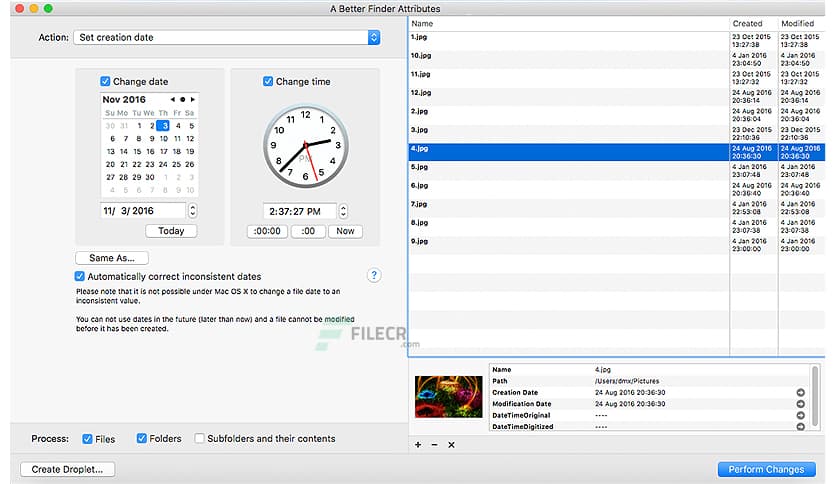The height and width of the screenshot is (484, 836).
Task: Sort file list by Name column
Action: click(569, 23)
